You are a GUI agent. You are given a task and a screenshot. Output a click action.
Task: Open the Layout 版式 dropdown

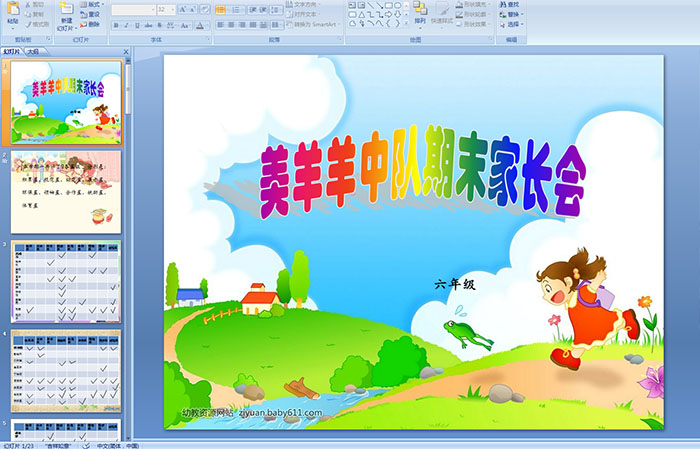coord(92,4)
